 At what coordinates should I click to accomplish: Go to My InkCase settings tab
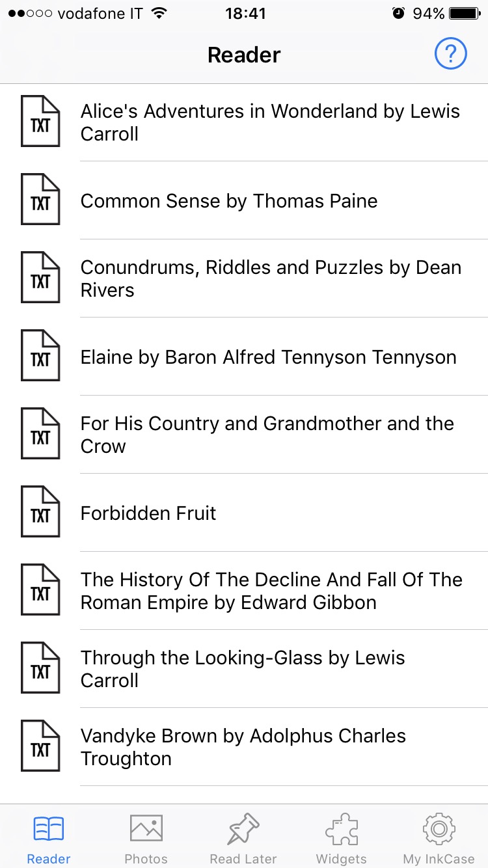click(439, 839)
